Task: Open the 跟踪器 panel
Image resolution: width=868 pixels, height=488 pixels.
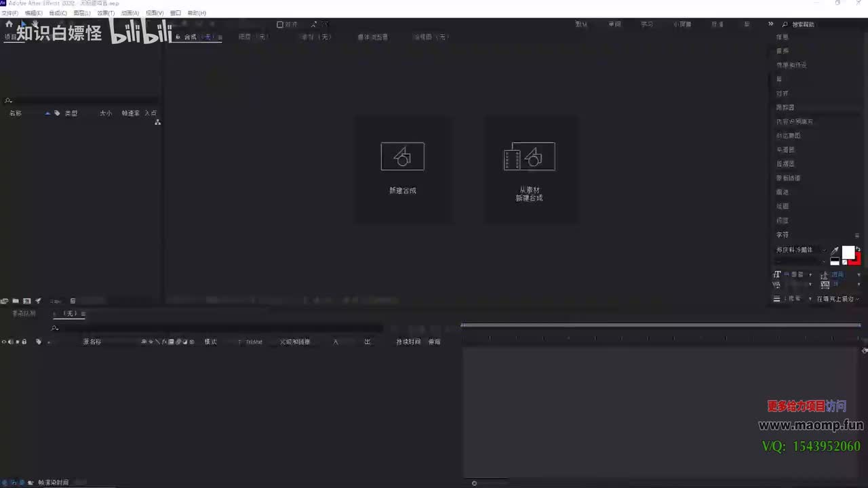Action: tap(785, 108)
